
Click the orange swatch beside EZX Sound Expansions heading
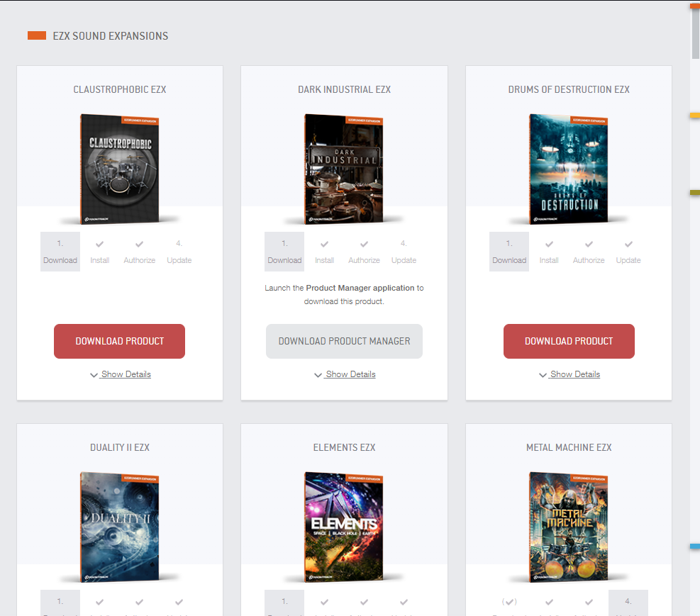[36, 34]
